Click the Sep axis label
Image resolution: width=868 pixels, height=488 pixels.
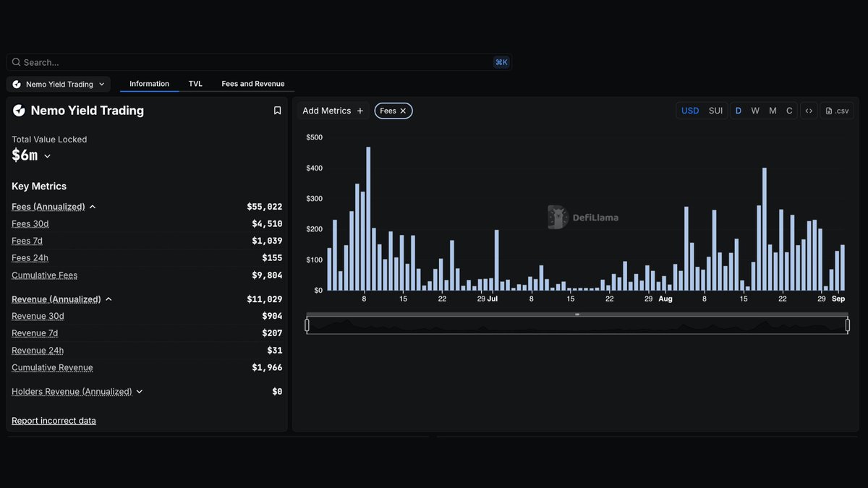coord(838,299)
